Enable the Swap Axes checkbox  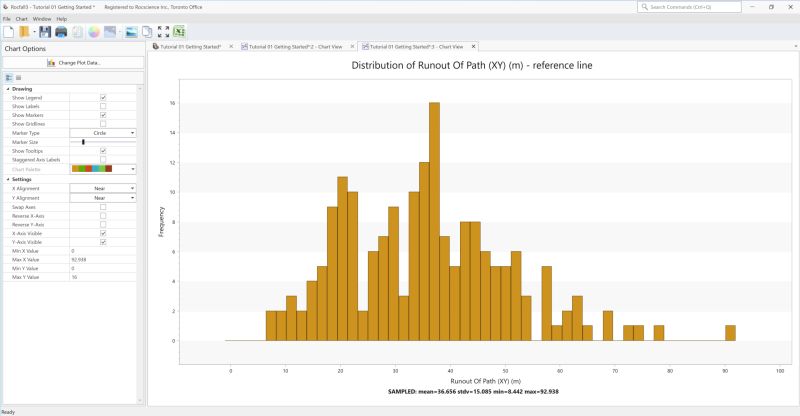pyautogui.click(x=103, y=207)
